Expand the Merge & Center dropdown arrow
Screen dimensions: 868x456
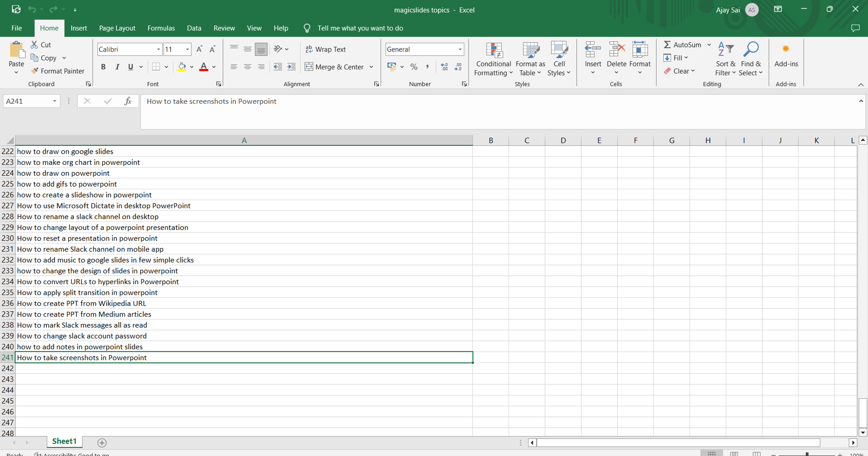[372, 67]
